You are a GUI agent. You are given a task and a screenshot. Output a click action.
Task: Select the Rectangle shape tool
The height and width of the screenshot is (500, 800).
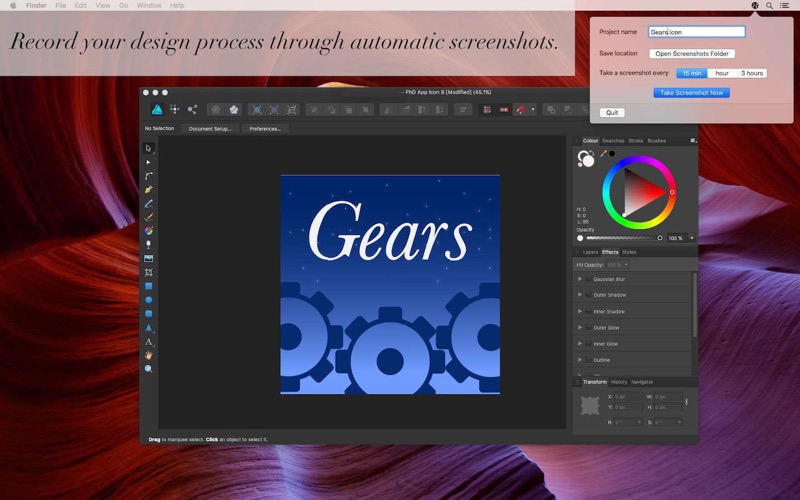tap(148, 286)
